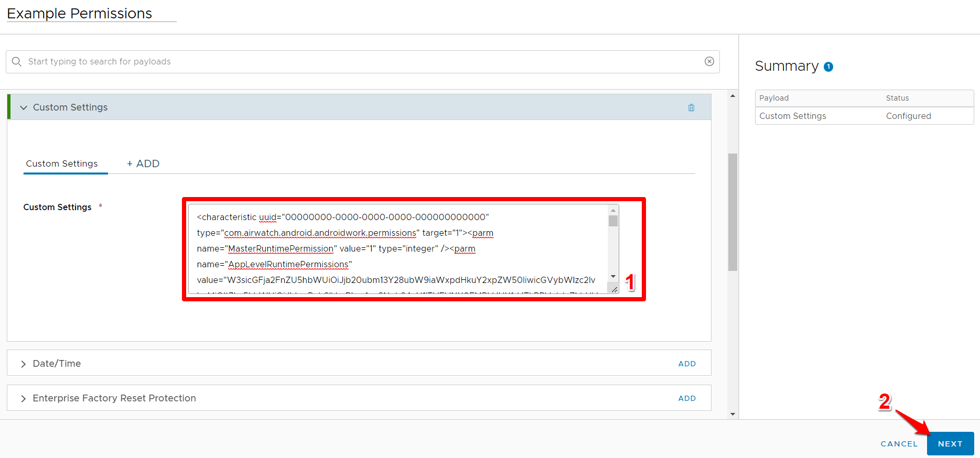Open the Summary info badge
The image size is (980, 458).
pyautogui.click(x=828, y=67)
